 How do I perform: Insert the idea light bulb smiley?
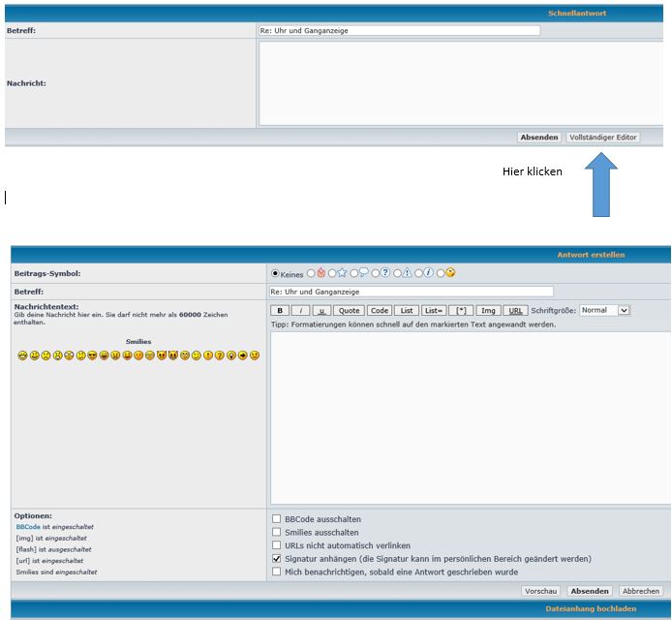(231, 356)
